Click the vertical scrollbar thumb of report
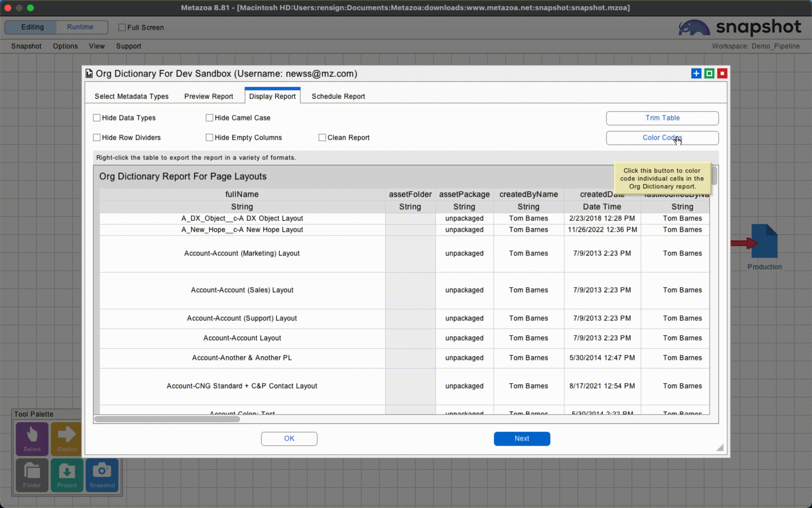This screenshot has height=508, width=812. point(714,175)
